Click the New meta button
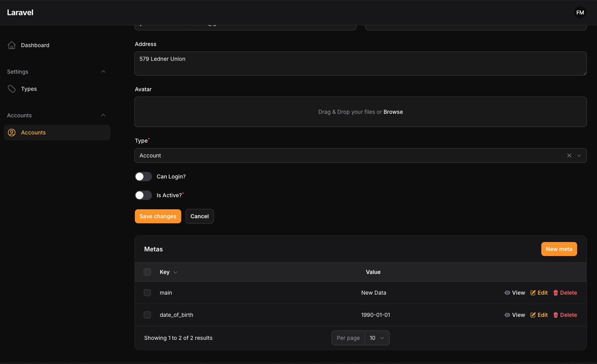 (559, 249)
